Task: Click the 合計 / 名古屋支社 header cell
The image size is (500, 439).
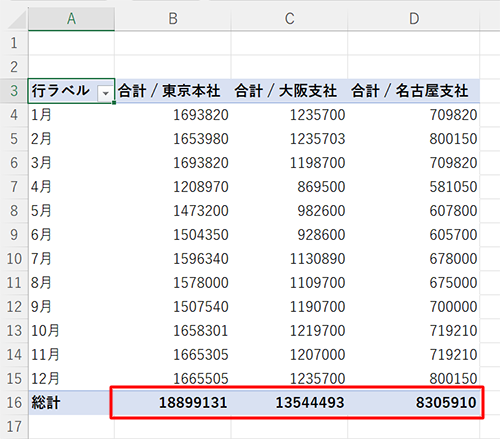Action: 414,91
